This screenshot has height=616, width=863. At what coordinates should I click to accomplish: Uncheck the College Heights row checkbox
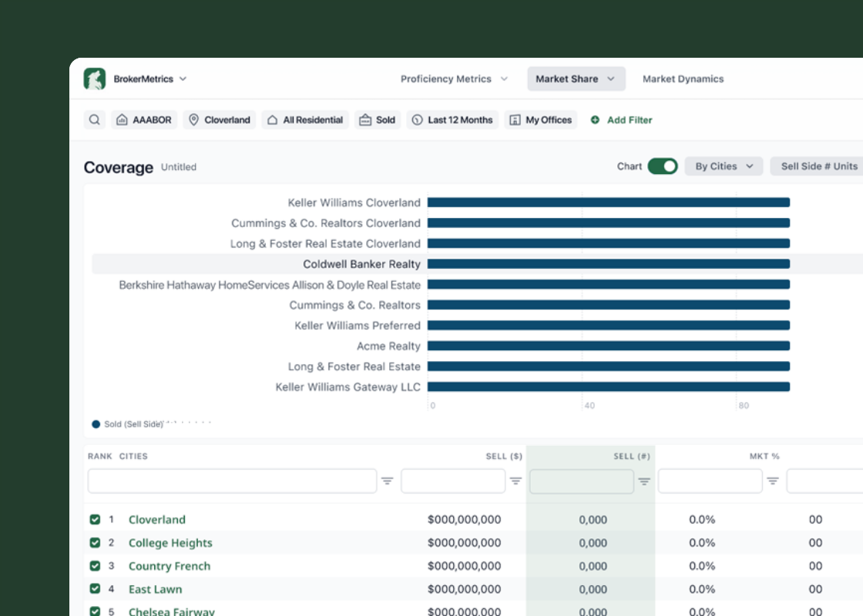point(96,543)
